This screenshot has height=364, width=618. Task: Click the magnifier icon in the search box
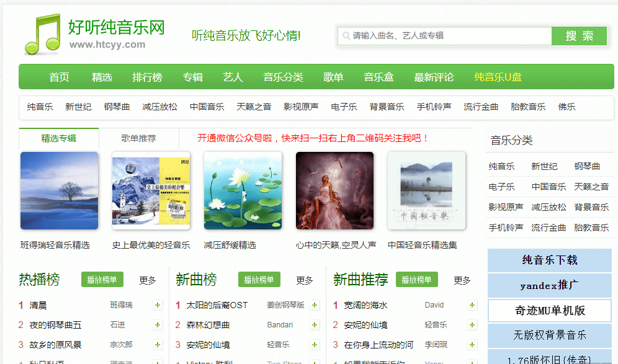[346, 35]
